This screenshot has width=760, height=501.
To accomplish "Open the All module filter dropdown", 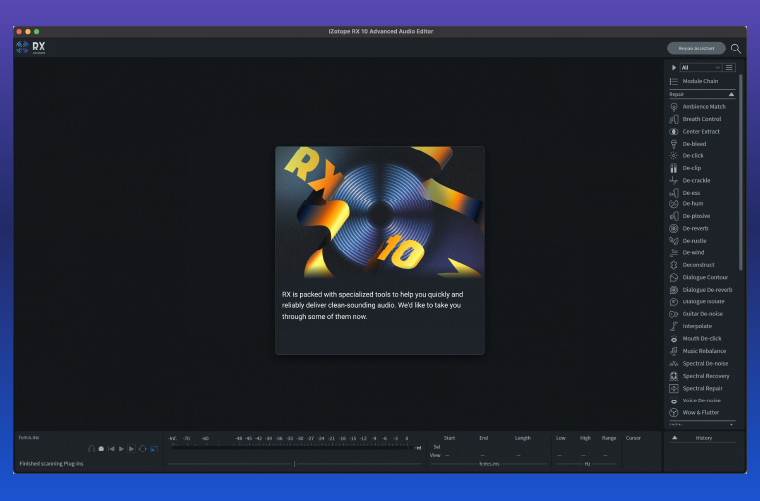I will click(x=700, y=67).
